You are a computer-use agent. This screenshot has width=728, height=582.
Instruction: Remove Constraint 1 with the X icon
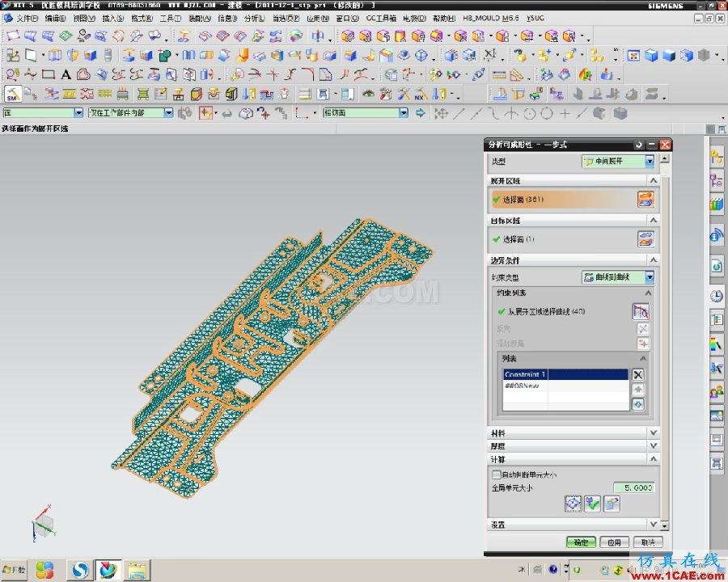click(638, 375)
